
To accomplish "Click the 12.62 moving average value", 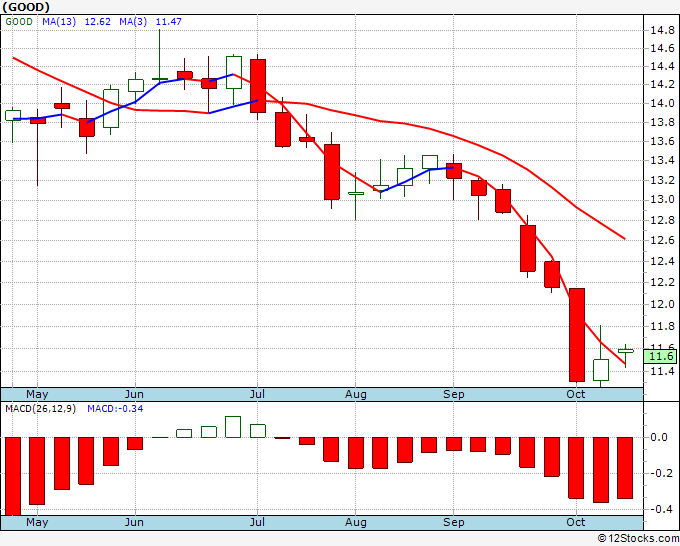I will [98, 22].
